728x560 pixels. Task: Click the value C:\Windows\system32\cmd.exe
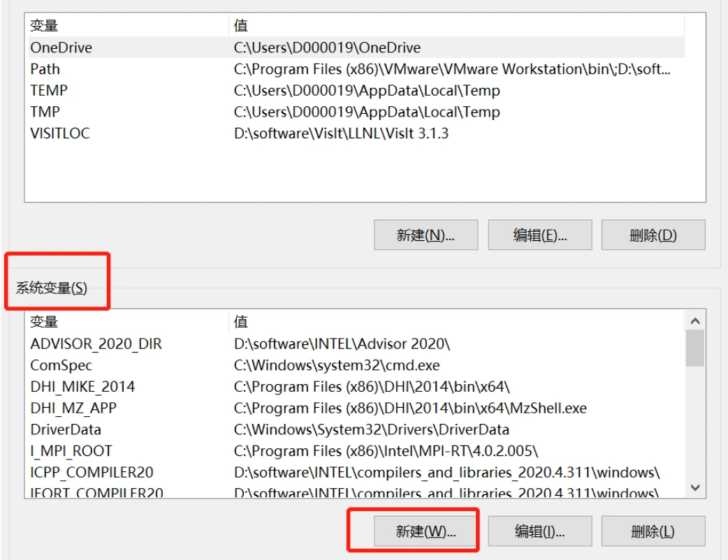[x=337, y=365]
